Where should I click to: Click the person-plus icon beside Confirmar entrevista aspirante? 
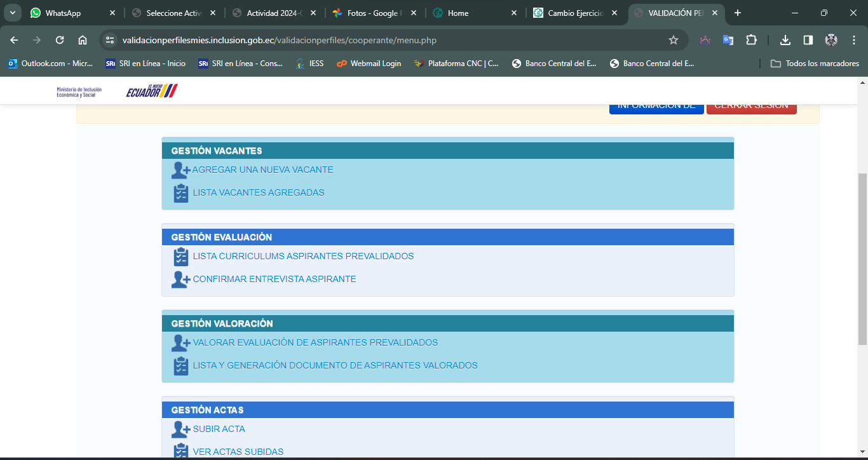pos(180,280)
